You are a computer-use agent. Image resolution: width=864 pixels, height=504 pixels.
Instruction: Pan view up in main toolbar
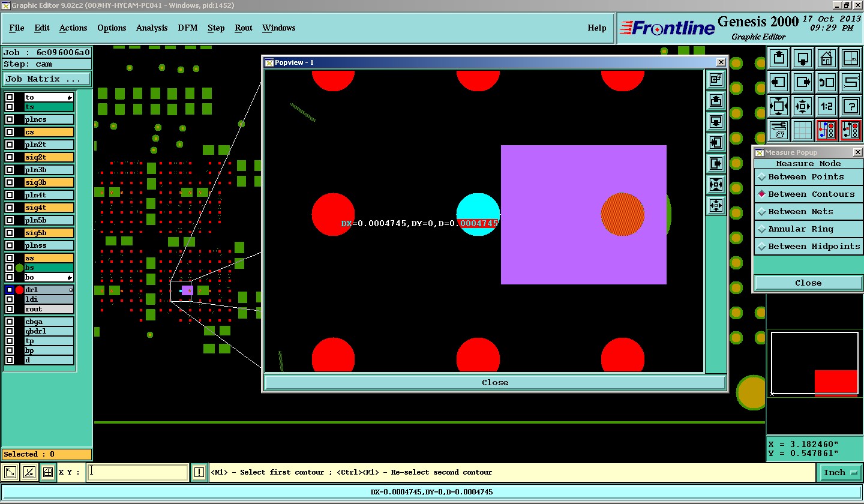(x=779, y=58)
